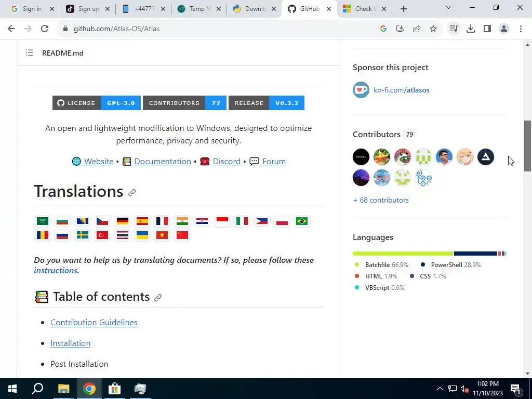Click the Spanish flag translation
532x399 pixels.
click(x=142, y=221)
